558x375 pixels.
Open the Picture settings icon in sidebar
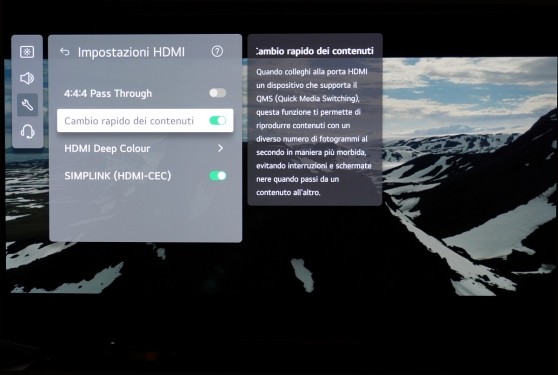(x=27, y=52)
